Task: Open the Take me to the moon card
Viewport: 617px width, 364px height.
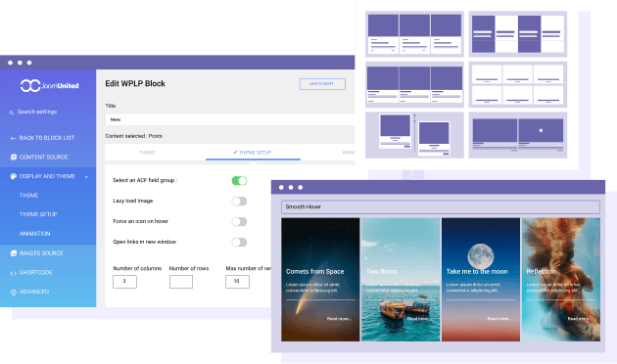Action: pos(481,280)
